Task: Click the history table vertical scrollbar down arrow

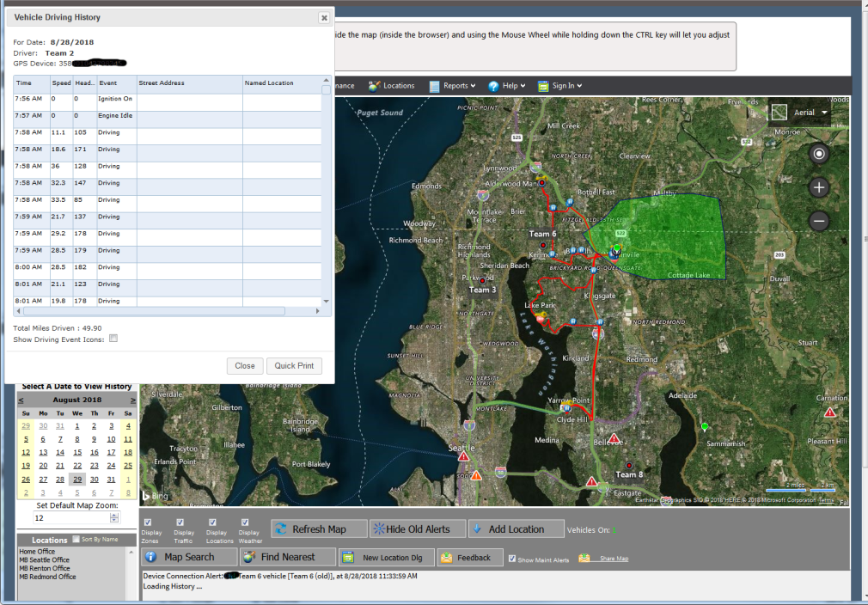Action: [326, 301]
